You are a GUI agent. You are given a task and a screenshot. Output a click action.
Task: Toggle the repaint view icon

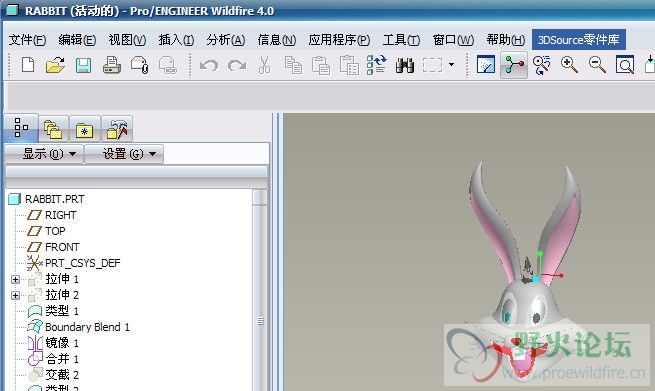pyautogui.click(x=486, y=65)
